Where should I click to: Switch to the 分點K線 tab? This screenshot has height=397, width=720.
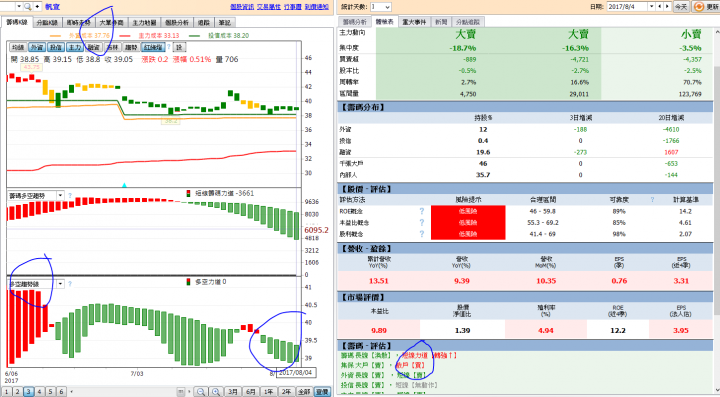click(47, 22)
